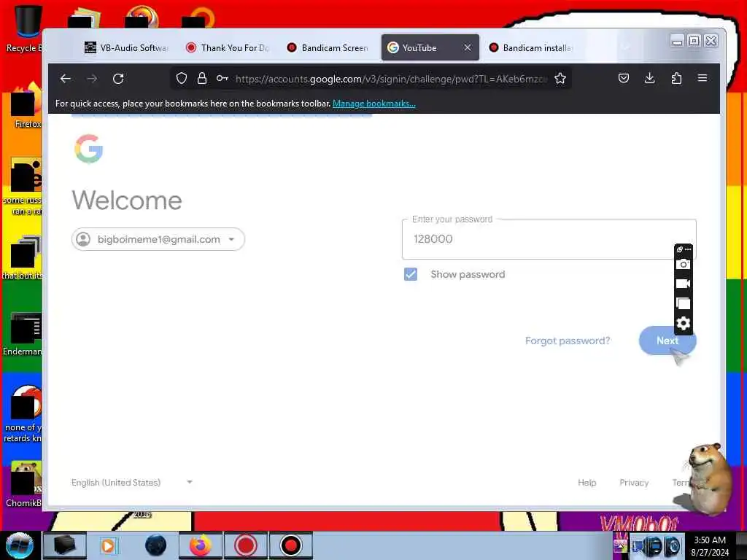Open the Manage bookmarks link
The width and height of the screenshot is (747, 560).
coord(374,104)
